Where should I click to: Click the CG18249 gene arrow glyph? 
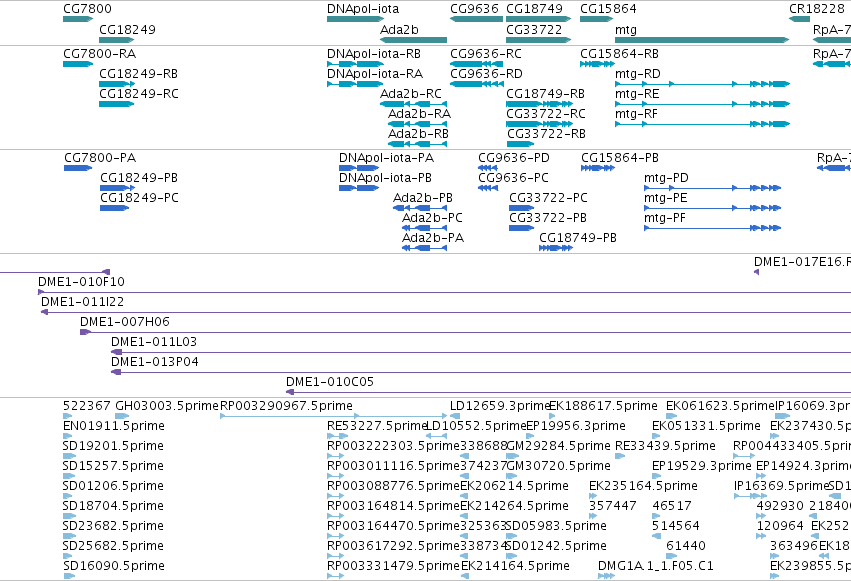pos(117,40)
